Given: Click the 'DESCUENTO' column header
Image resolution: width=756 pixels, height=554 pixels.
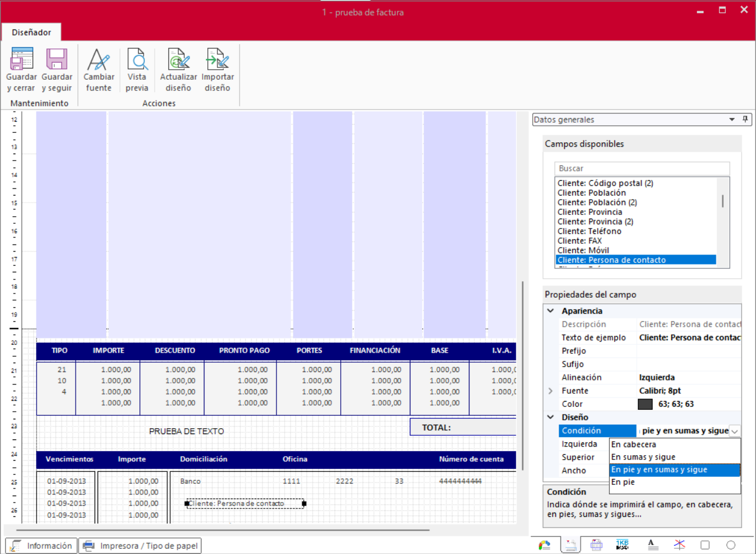Looking at the screenshot, I should tap(175, 351).
